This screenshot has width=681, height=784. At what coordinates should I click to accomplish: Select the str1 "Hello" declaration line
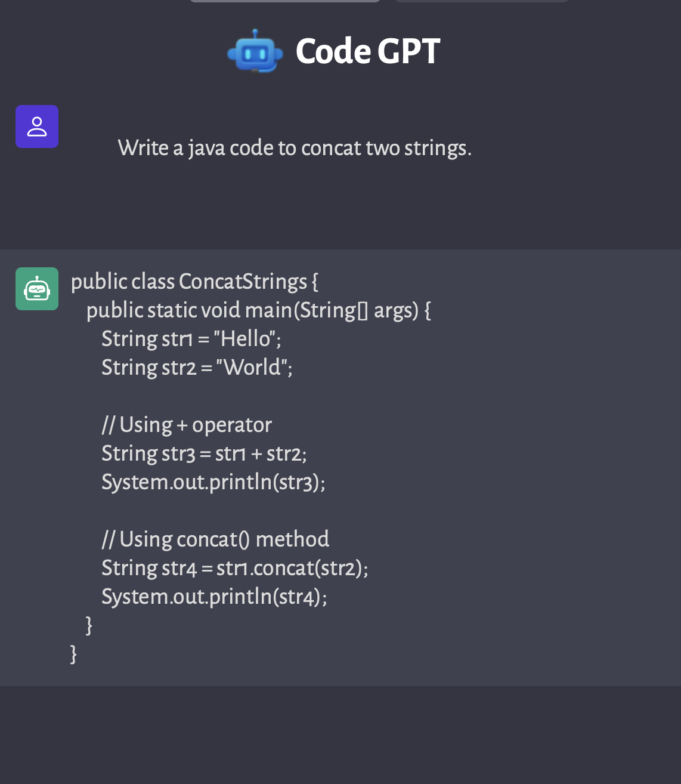[x=191, y=339]
